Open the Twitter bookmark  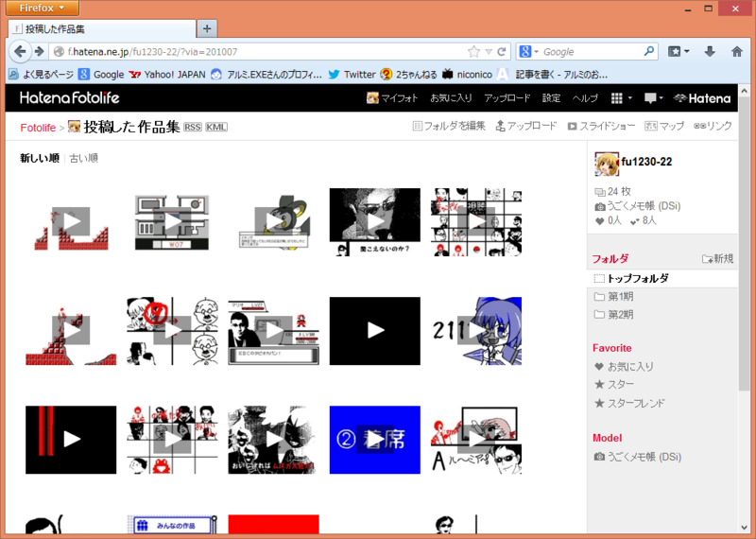pyautogui.click(x=352, y=75)
